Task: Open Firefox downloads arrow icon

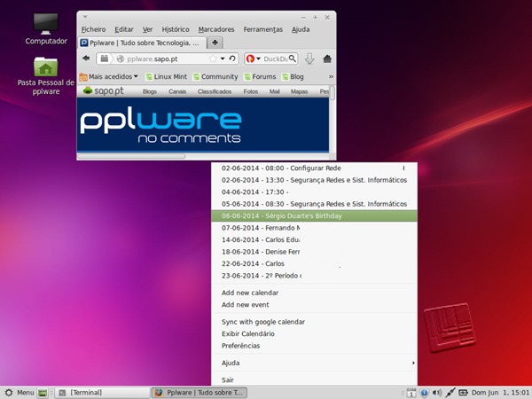Action: tap(309, 59)
